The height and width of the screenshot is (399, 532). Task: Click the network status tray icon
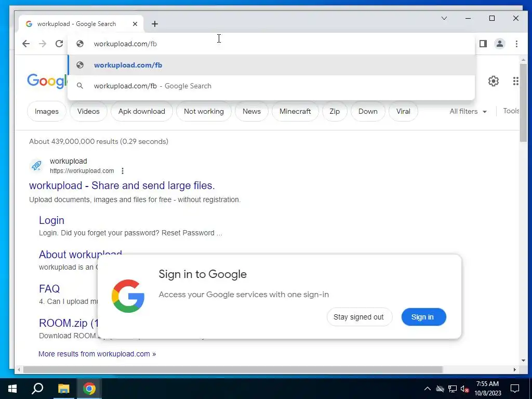pos(453,389)
